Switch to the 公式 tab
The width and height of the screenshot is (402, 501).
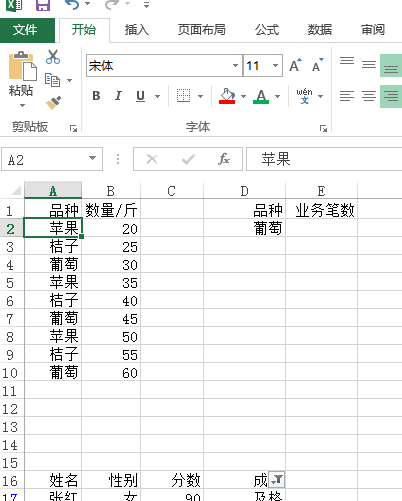pos(267,30)
